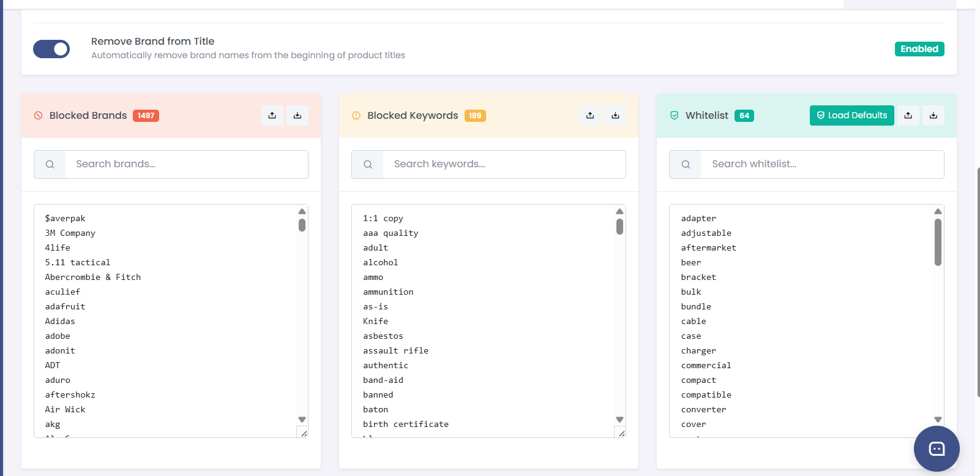Click the "band-aid" keyword entry
980x476 pixels.
[x=383, y=380]
